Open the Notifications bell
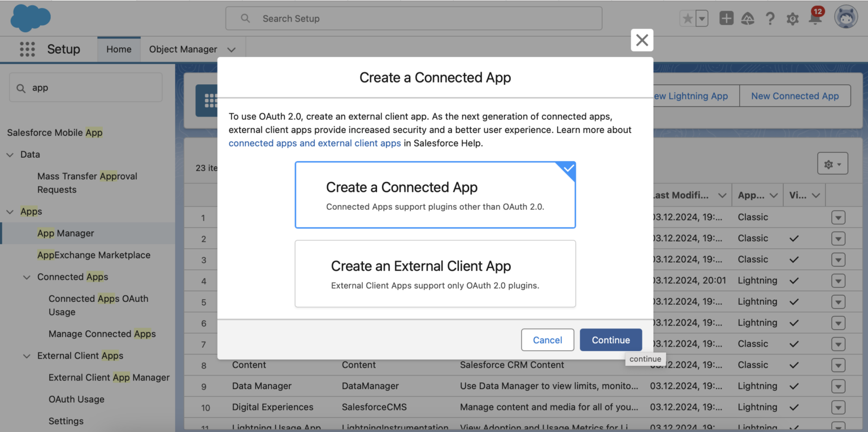Viewport: 868px width, 432px height. click(x=814, y=19)
